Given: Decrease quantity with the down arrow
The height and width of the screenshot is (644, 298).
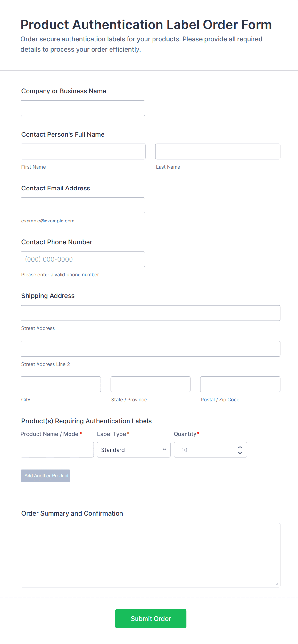Looking at the screenshot, I should pos(240,453).
